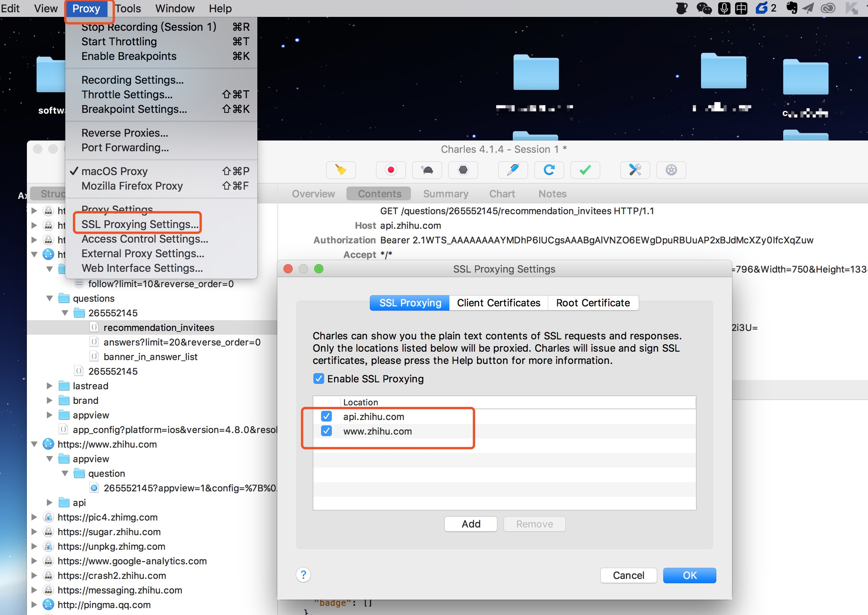Expand the brand folder
Viewport: 868px width, 615px height.
click(x=50, y=400)
